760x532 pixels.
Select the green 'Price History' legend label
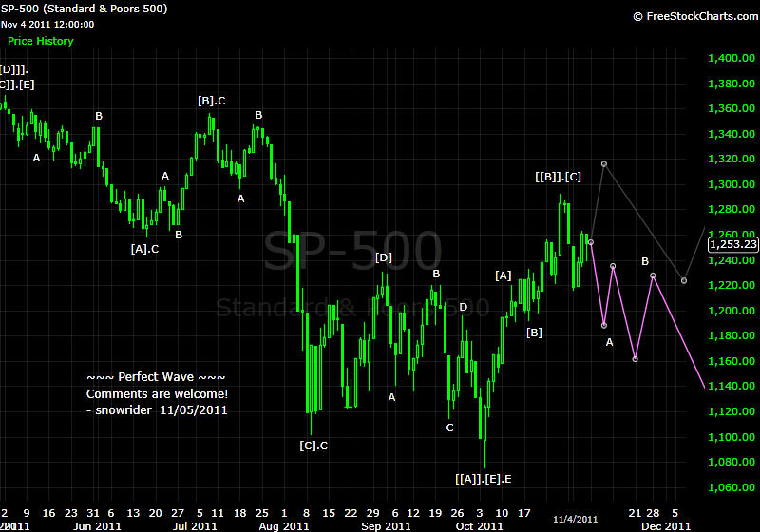point(41,41)
